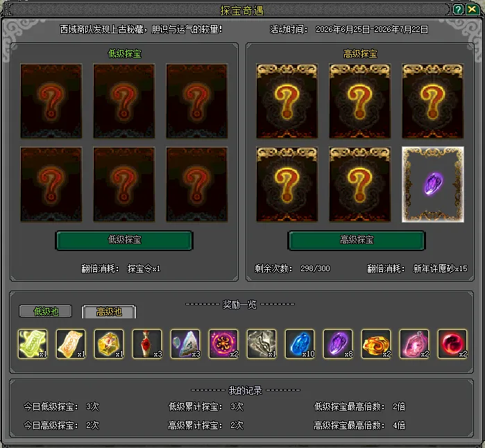Click the green ticket reward icon x1

pos(33,344)
